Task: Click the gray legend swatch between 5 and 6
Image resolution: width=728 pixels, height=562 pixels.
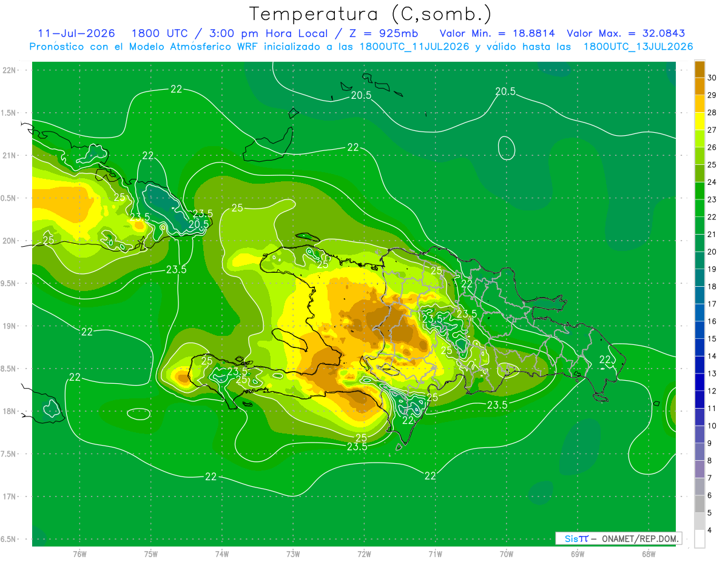Action: tap(699, 504)
